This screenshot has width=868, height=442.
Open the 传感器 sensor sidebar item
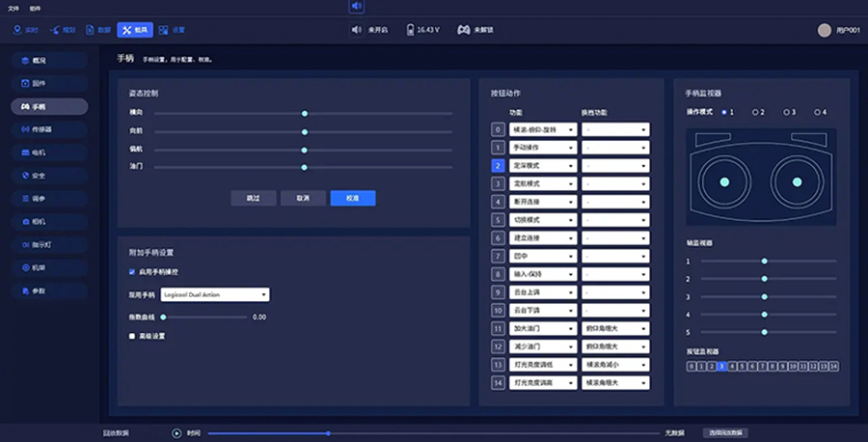click(49, 129)
